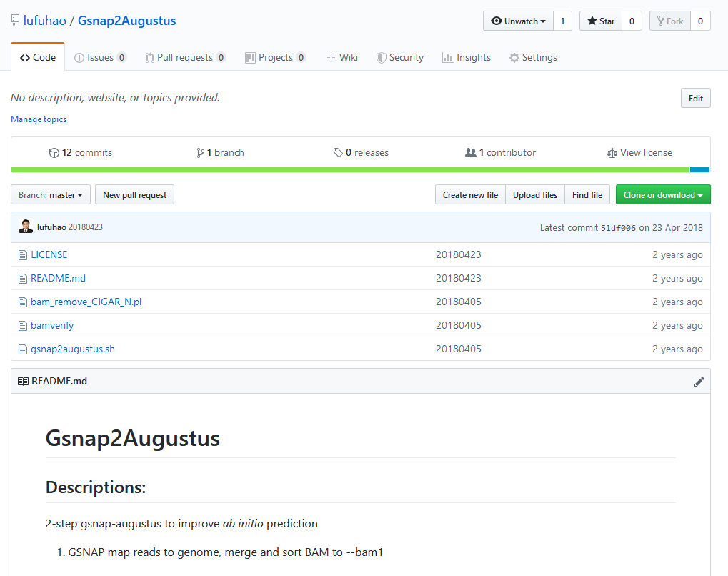Image resolution: width=728 pixels, height=576 pixels.
Task: Click "2 years ago" in the README.md row
Action: click(677, 278)
